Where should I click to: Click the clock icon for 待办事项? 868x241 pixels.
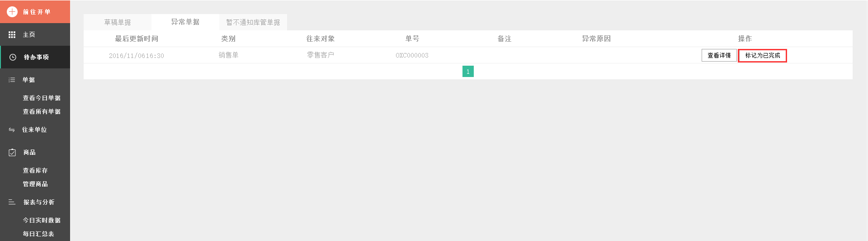point(13,57)
